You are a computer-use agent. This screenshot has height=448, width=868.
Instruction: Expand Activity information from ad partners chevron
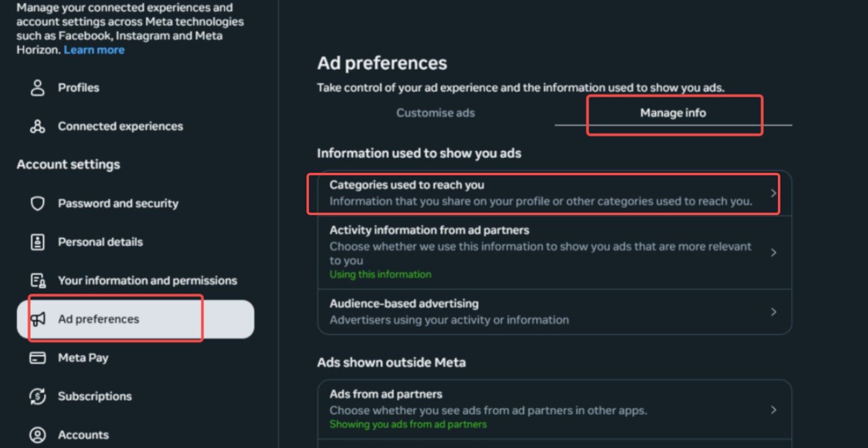(774, 252)
